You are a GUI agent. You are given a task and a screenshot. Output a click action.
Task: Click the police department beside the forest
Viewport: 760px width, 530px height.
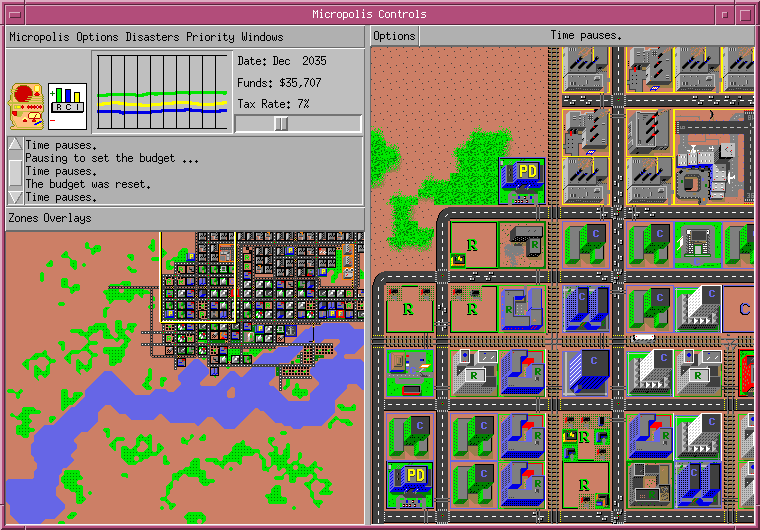522,181
